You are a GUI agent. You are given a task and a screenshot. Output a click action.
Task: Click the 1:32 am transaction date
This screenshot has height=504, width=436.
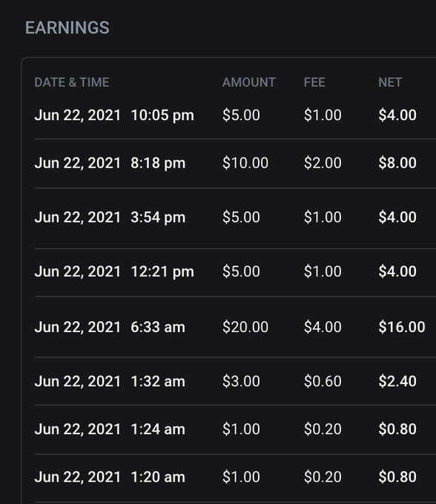tap(78, 382)
